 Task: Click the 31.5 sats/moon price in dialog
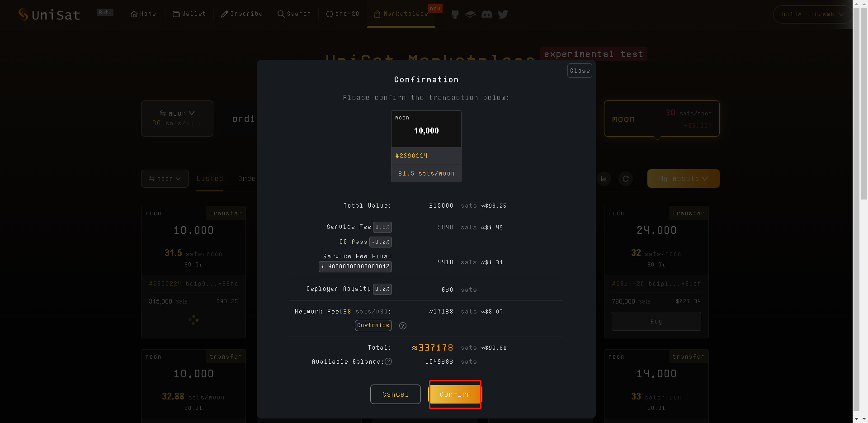(426, 173)
